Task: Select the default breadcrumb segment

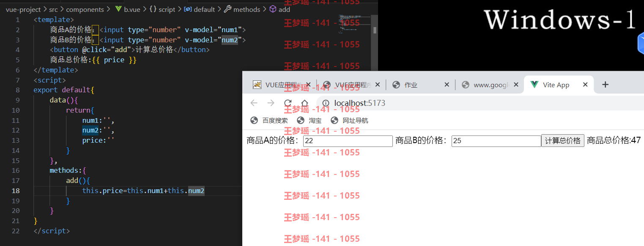Action: point(204,9)
